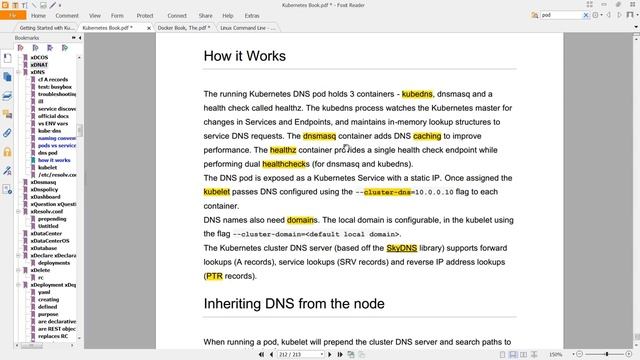Go to the next page
Image resolution: width=640 pixels, height=360 pixels.
330,354
